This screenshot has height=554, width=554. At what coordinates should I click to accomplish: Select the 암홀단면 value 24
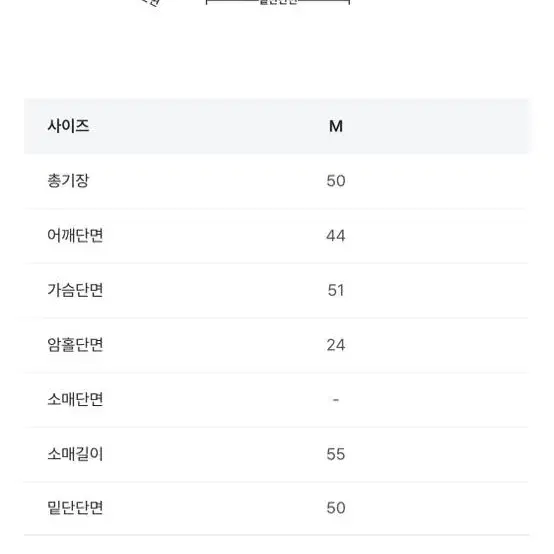[336, 345]
